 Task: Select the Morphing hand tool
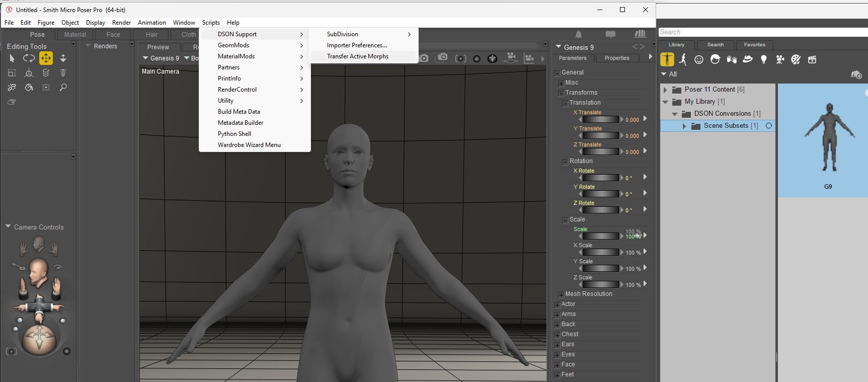(12, 102)
